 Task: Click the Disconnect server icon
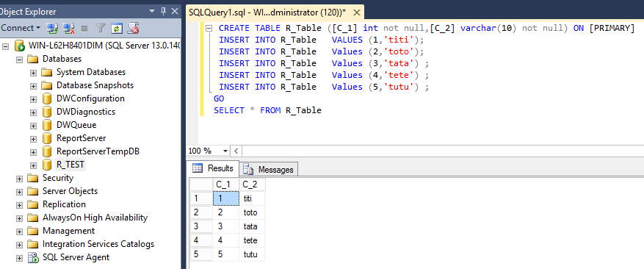point(68,28)
